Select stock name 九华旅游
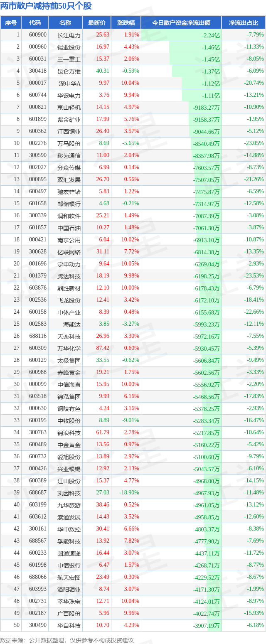 pyautogui.click(x=69, y=505)
